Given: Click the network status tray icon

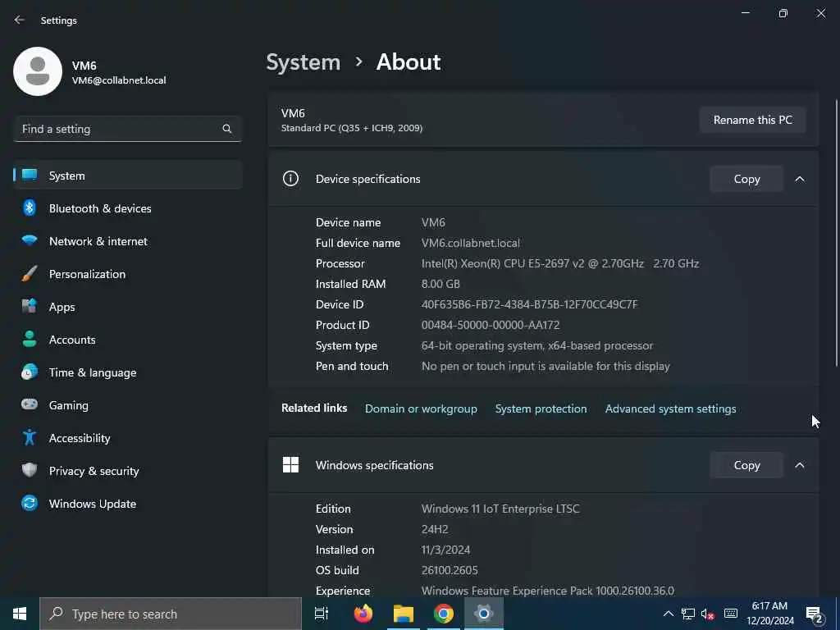Looking at the screenshot, I should pyautogui.click(x=688, y=614).
